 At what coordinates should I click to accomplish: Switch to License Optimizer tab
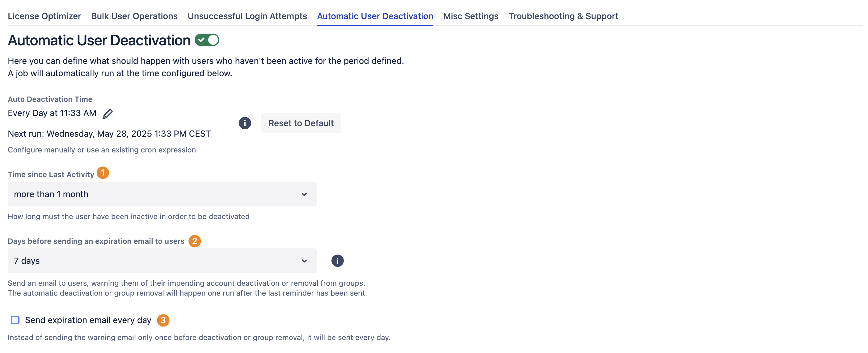(44, 16)
